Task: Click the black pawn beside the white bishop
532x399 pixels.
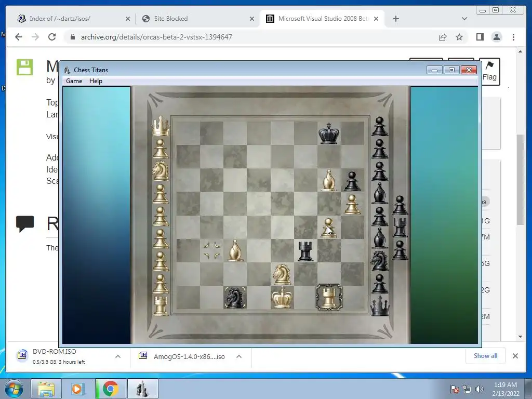Action: (352, 181)
